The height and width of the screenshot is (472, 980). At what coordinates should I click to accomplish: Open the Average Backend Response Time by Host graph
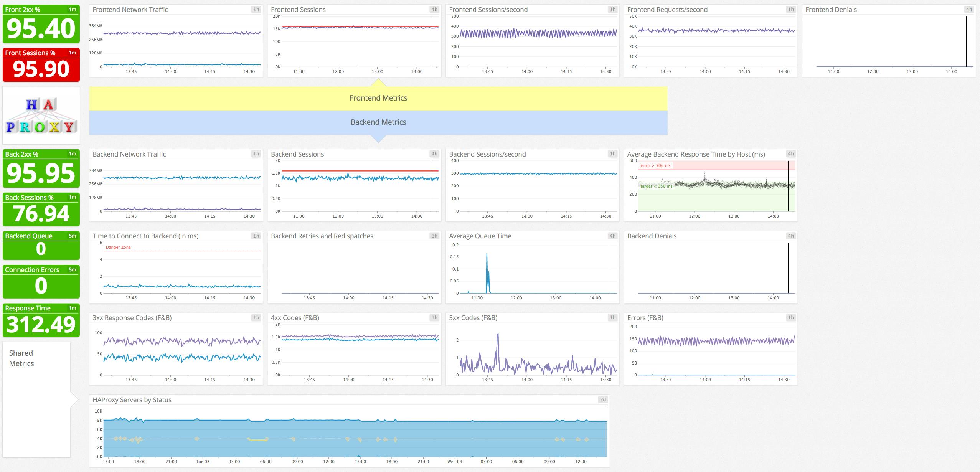[695, 154]
